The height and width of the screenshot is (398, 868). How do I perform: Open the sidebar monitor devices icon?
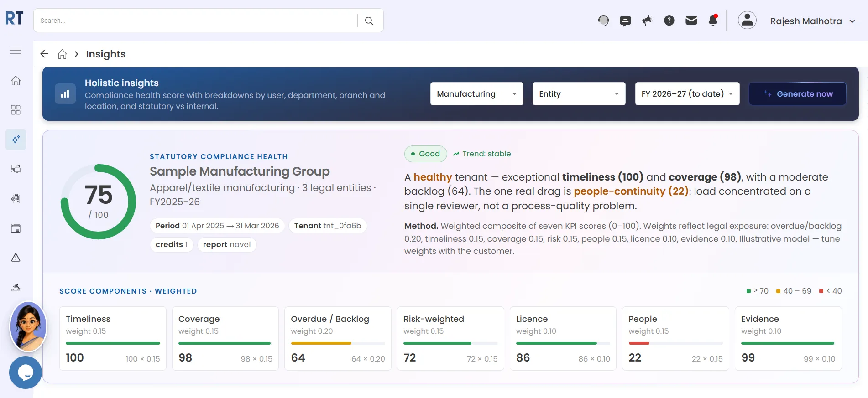point(16,169)
